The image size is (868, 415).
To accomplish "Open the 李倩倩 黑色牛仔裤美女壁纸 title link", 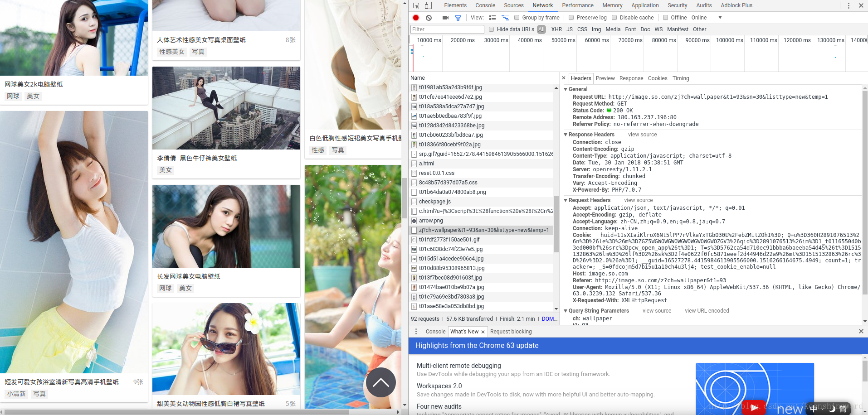I will tap(197, 158).
